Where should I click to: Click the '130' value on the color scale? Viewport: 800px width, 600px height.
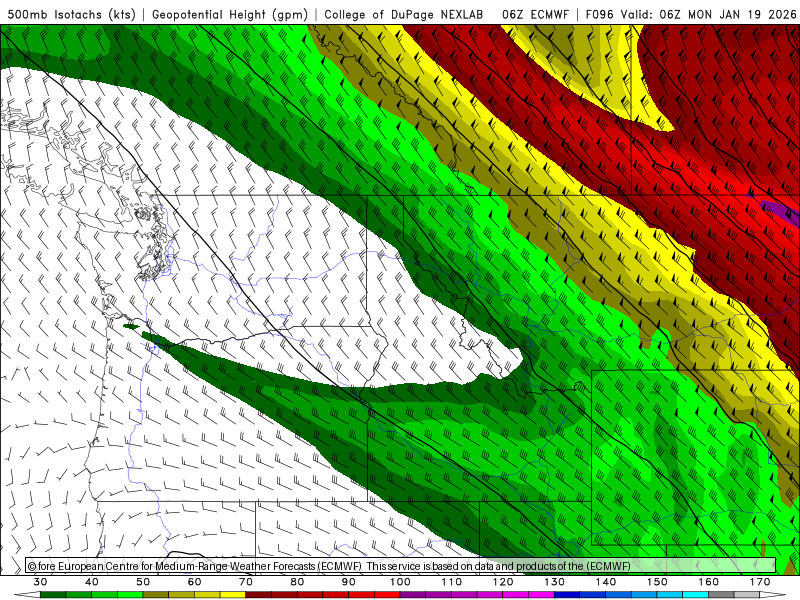tap(555, 582)
